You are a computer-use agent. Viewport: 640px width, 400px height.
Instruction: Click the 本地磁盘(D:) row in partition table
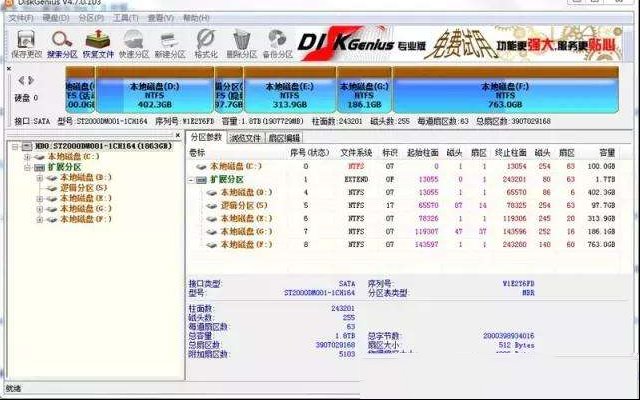coord(402,192)
